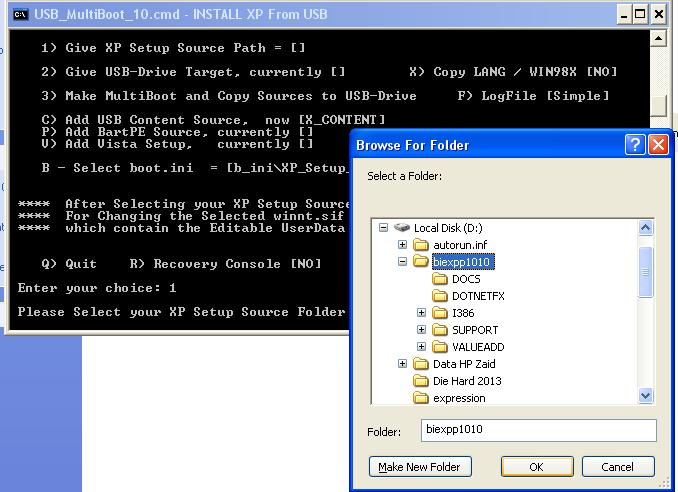The width and height of the screenshot is (678, 492).
Task: Click the "Give XP Setup Source Path" console line
Action: coord(173,48)
